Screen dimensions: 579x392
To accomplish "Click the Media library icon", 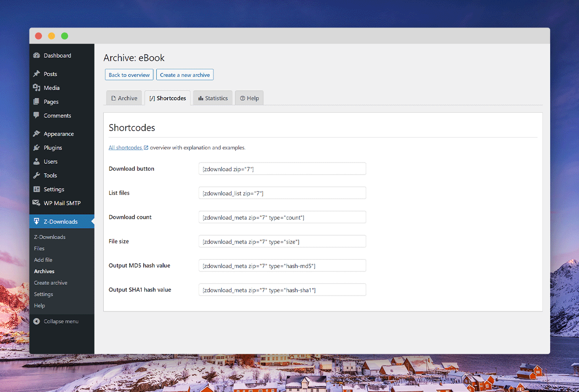I will (x=37, y=88).
